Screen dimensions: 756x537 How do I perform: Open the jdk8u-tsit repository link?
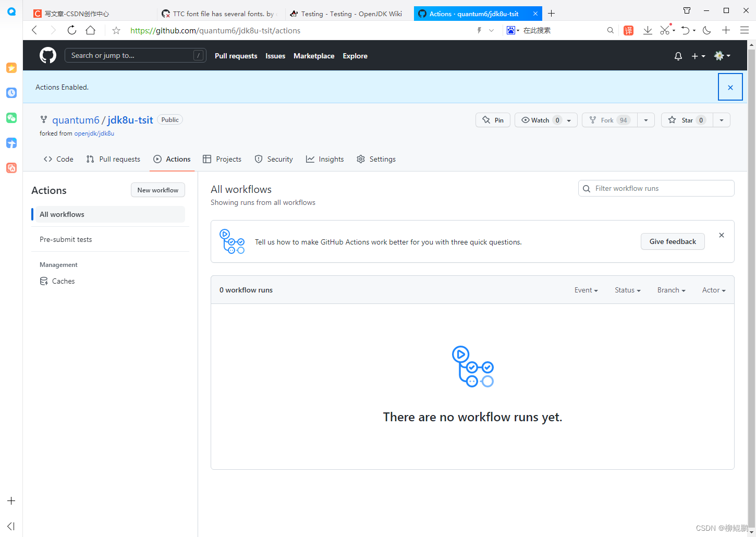tap(130, 120)
